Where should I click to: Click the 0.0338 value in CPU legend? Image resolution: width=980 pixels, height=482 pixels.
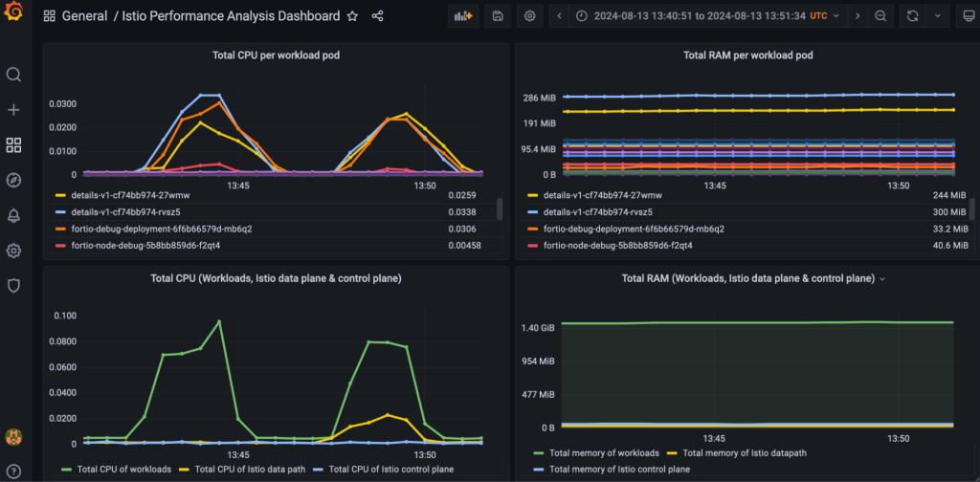(x=460, y=212)
